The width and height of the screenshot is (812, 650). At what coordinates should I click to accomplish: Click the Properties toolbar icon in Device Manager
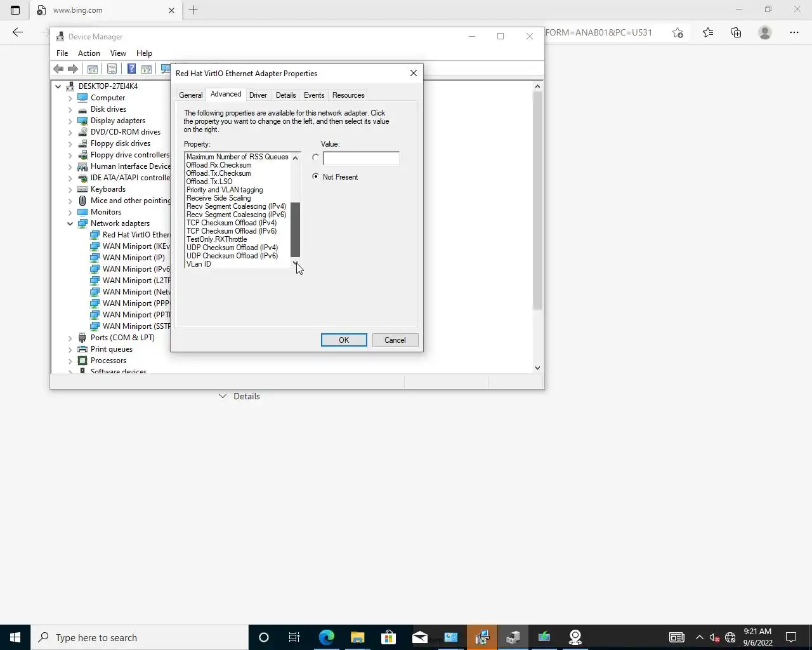[x=112, y=69]
